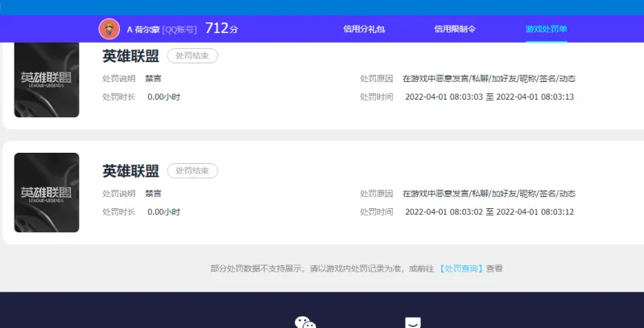Click 0.00小时 duration in the 08:03:13 record
This screenshot has height=328, width=644.
pyautogui.click(x=164, y=97)
